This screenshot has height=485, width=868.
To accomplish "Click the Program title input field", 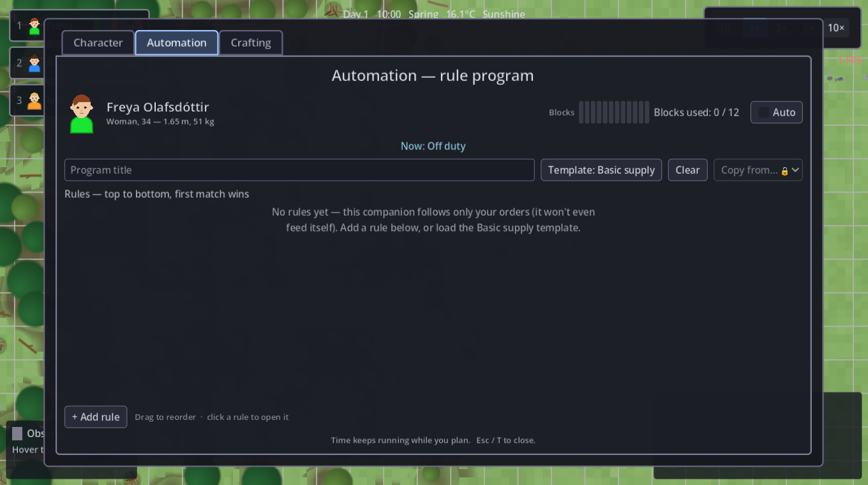I will [x=299, y=170].
